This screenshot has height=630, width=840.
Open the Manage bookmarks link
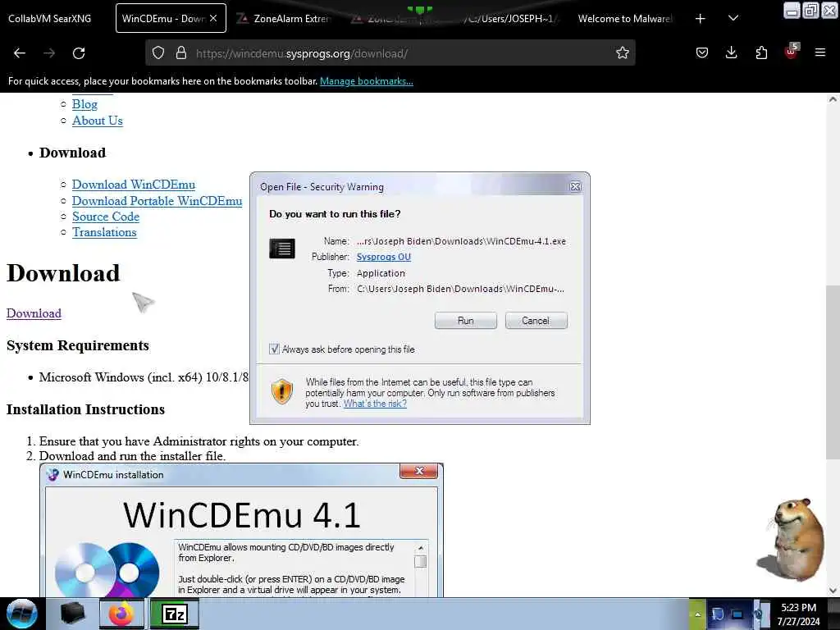tap(367, 81)
